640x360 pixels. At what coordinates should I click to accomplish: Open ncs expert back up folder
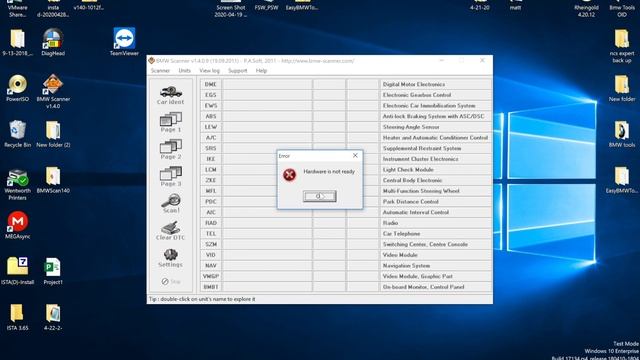click(x=622, y=46)
